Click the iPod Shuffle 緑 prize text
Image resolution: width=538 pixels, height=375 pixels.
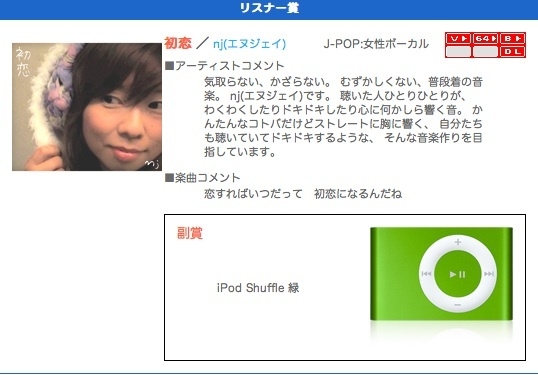258,288
